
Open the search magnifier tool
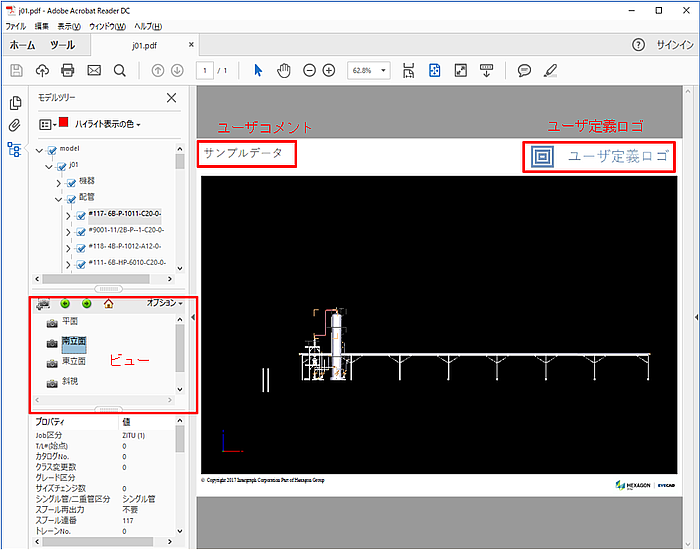120,71
